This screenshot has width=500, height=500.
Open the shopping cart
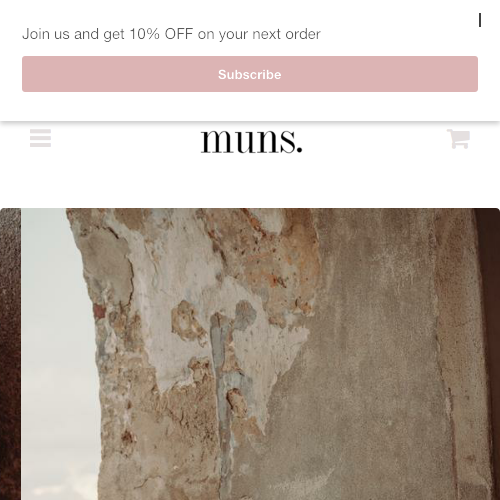tap(458, 138)
